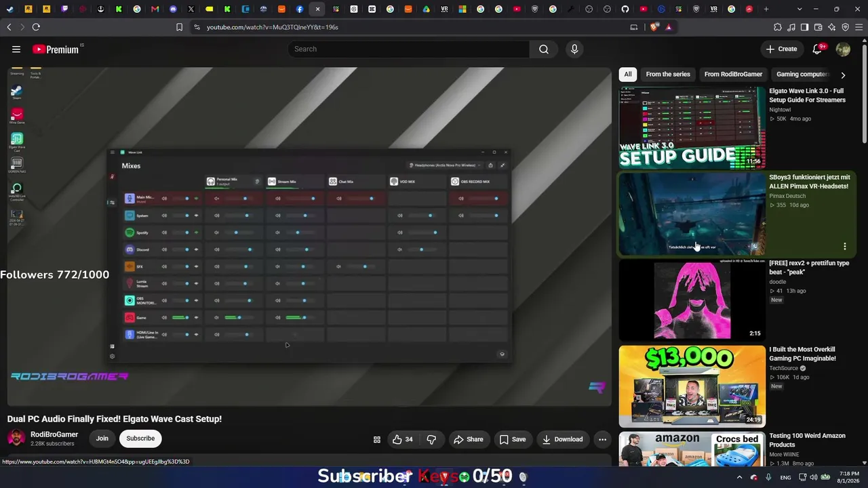The width and height of the screenshot is (868, 488).
Task: Click the taskbar microphone tray icon
Action: (x=768, y=477)
